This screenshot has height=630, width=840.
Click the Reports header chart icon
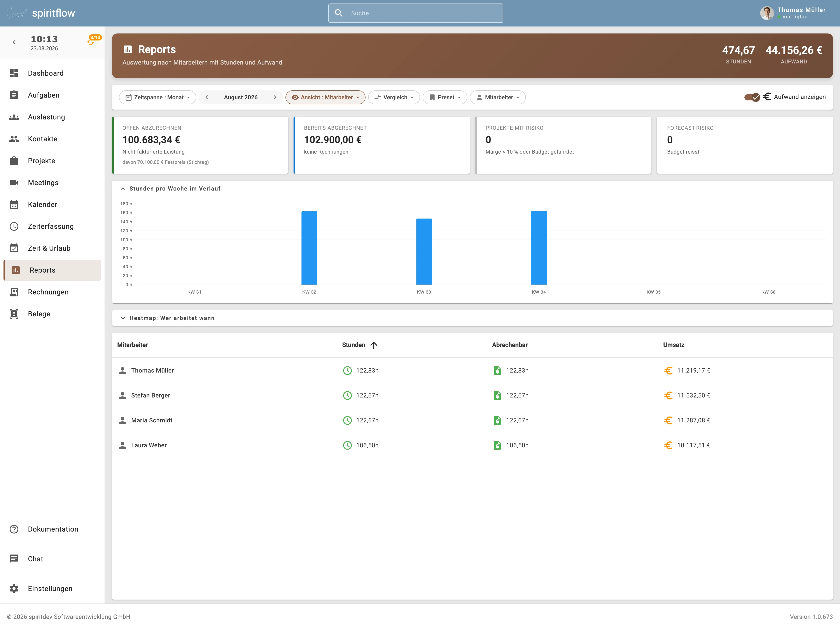(128, 49)
